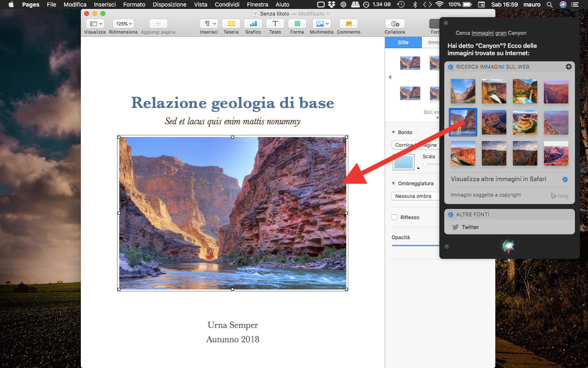Switch to the Stile tab

coord(403,43)
